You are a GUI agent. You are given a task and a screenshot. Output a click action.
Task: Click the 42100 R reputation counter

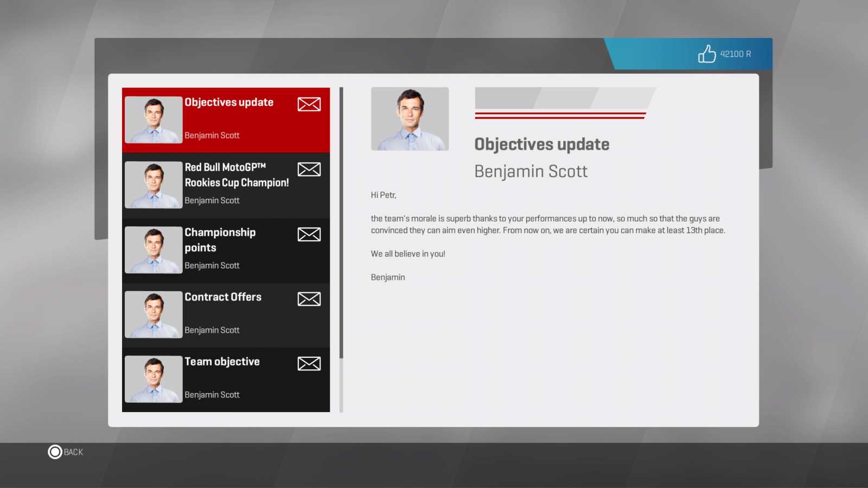[x=735, y=54]
